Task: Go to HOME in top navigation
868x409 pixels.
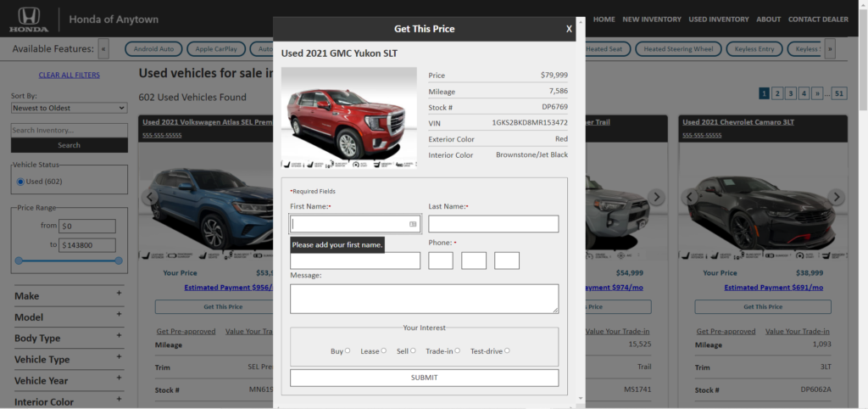Action: click(x=604, y=20)
